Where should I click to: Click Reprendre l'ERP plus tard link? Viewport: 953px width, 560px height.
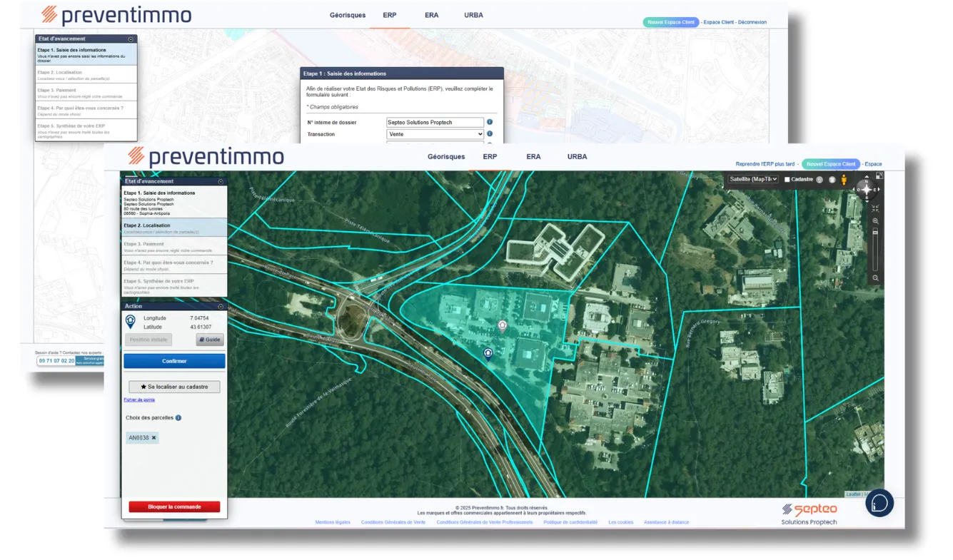tap(765, 164)
